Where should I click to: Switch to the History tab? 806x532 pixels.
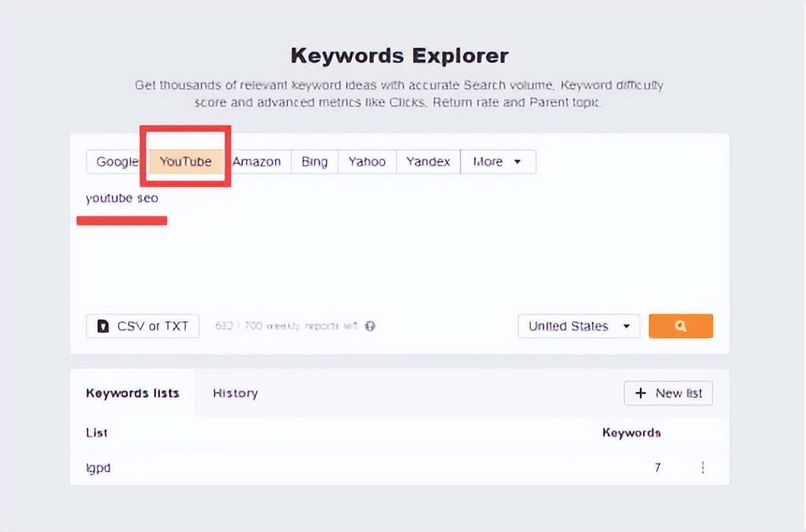pyautogui.click(x=235, y=393)
